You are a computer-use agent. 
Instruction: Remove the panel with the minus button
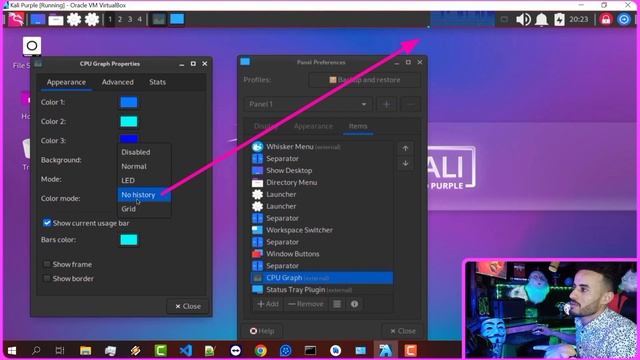(x=410, y=104)
